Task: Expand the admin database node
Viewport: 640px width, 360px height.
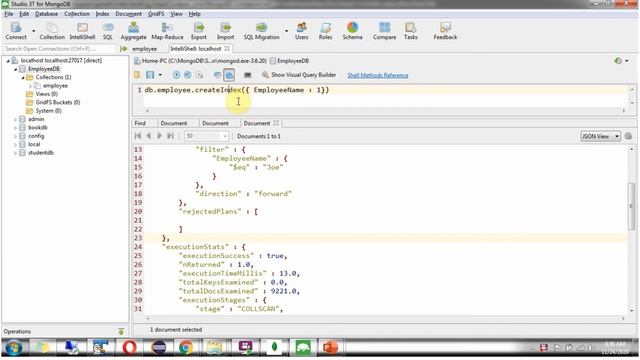Action: [16, 119]
